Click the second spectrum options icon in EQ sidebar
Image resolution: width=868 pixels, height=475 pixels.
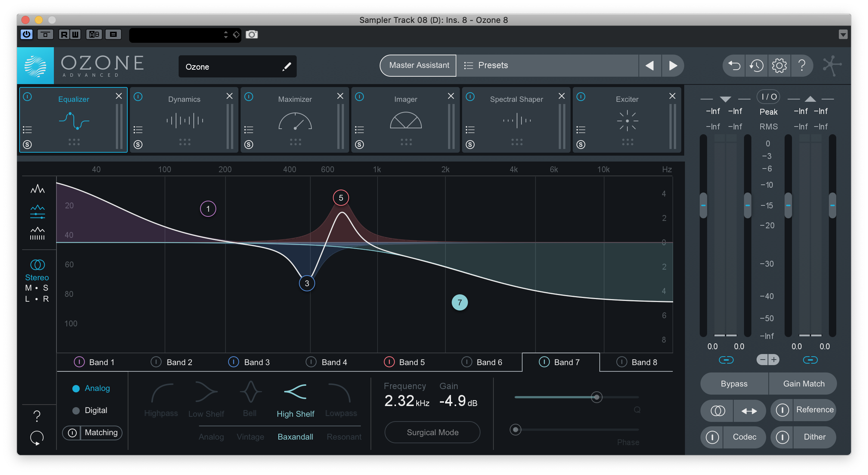tap(37, 212)
